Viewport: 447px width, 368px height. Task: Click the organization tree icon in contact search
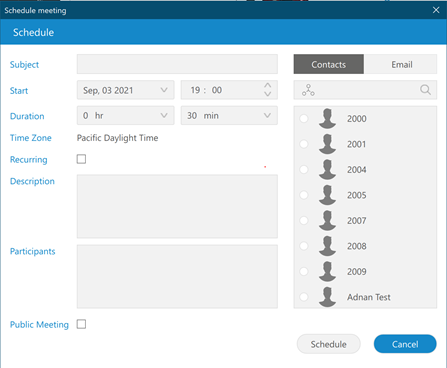coord(308,90)
